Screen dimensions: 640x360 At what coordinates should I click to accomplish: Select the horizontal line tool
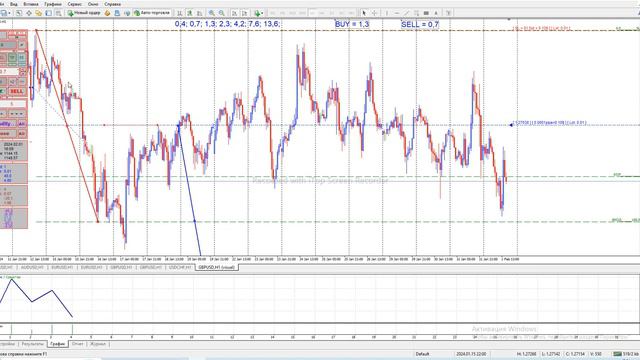(397, 13)
